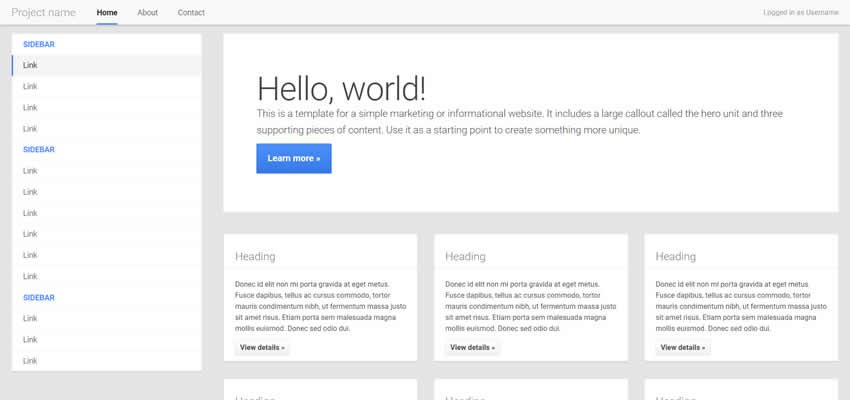Go to About in the top navigation
The image size is (850, 400).
[147, 12]
